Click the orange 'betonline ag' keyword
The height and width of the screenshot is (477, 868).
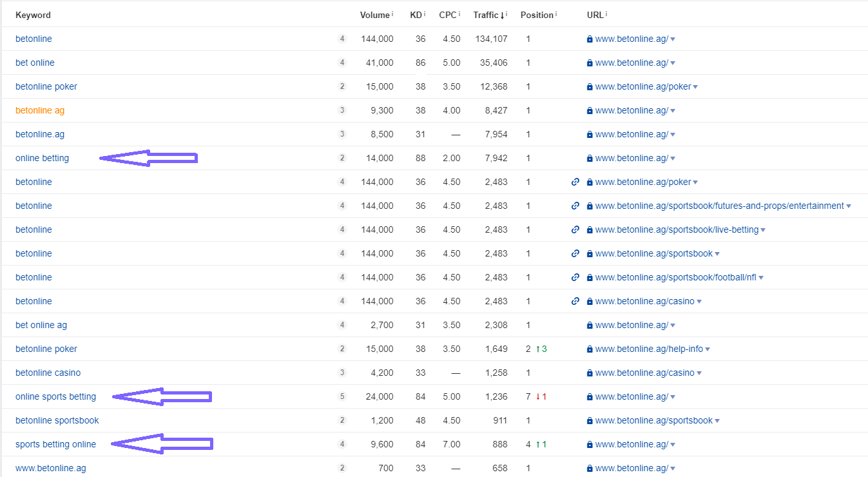pos(40,110)
